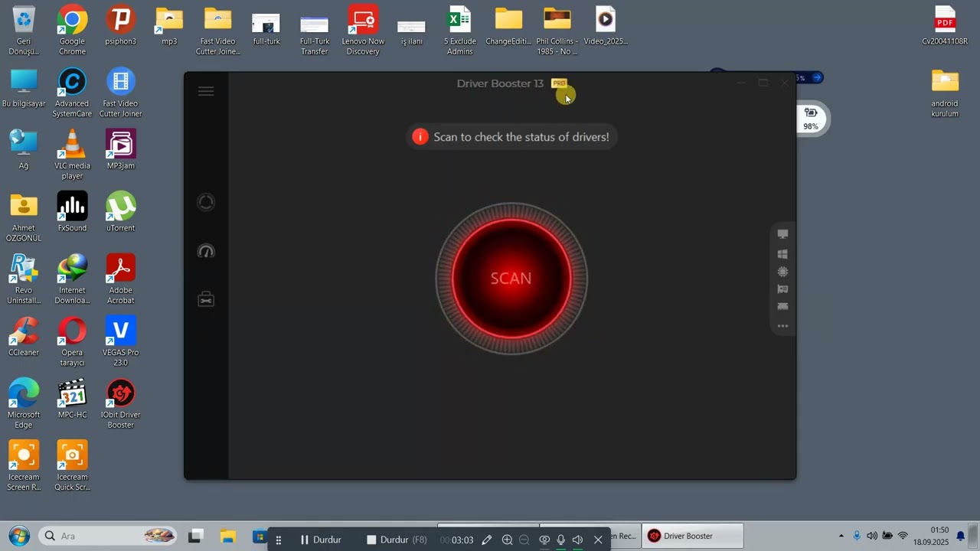Open Internet Download Manager shortcut
Image resolution: width=980 pixels, height=551 pixels.
(x=72, y=279)
